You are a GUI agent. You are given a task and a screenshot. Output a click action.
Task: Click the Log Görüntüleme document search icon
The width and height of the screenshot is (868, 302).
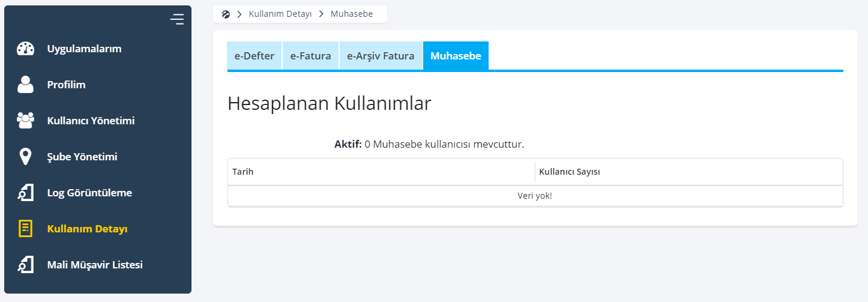click(x=25, y=193)
